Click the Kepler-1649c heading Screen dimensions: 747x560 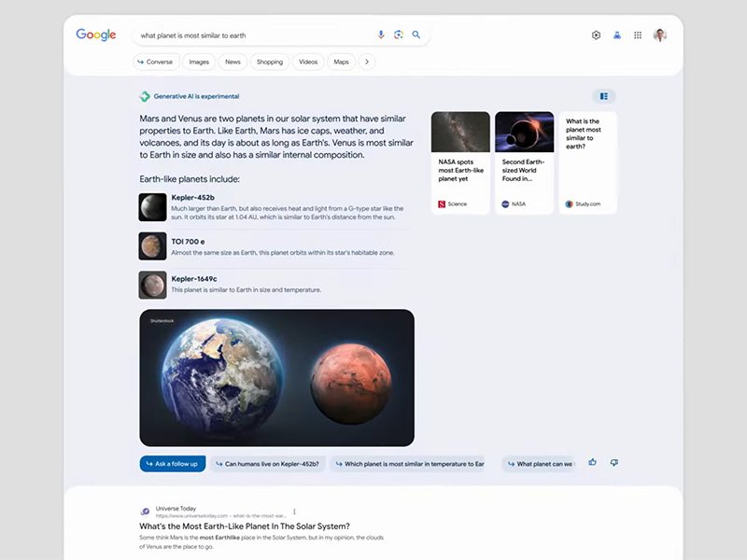click(x=194, y=278)
